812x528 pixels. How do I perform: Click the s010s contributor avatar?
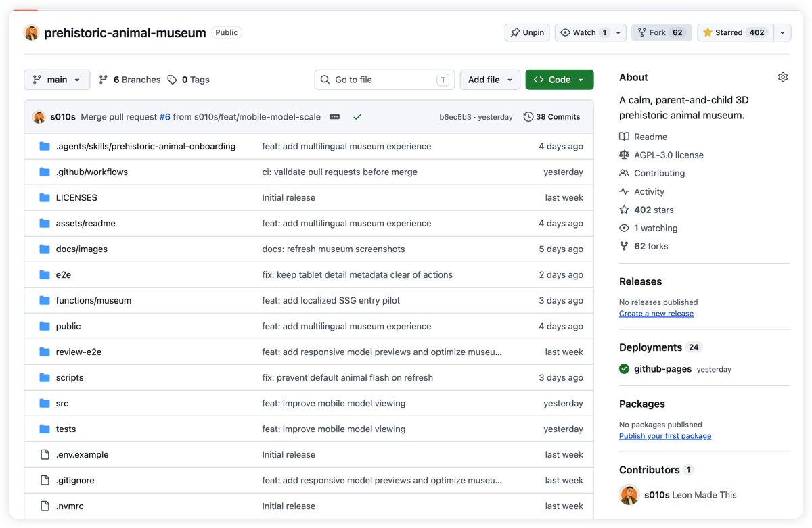coord(629,495)
